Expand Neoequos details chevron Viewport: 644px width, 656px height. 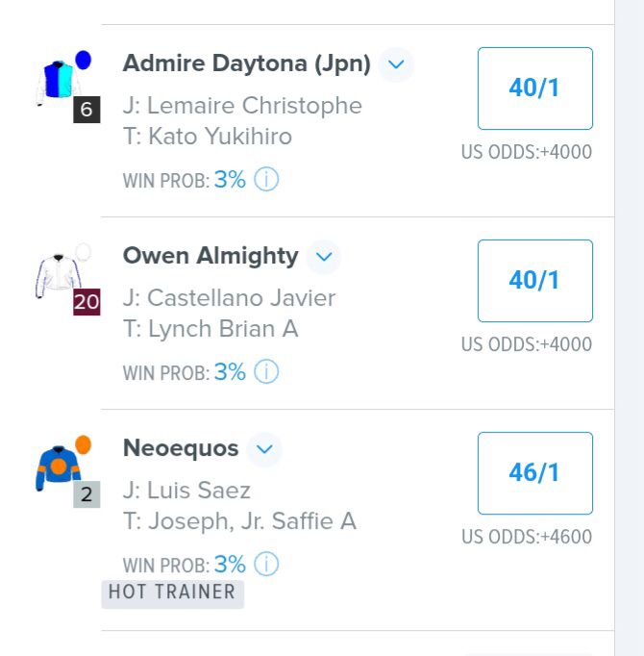point(264,449)
